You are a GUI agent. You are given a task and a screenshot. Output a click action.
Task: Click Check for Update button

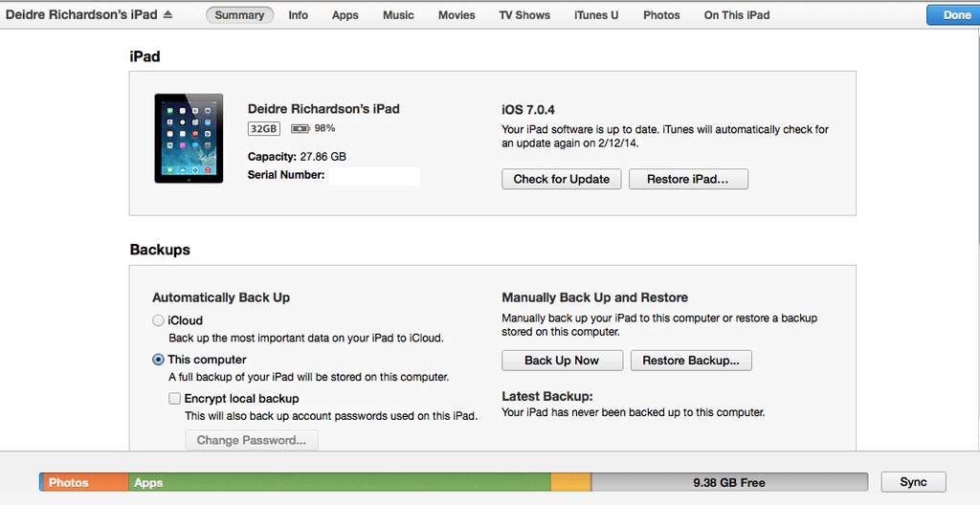561,179
